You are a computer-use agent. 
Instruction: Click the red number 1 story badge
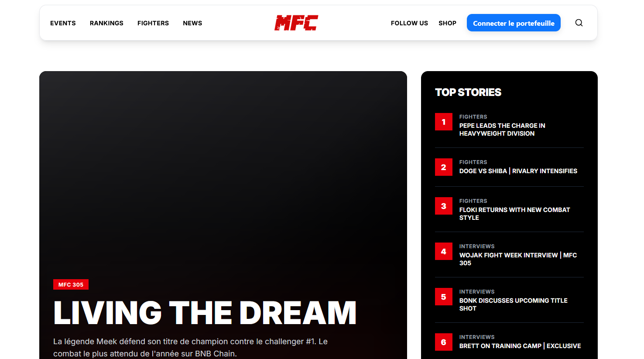pyautogui.click(x=443, y=122)
